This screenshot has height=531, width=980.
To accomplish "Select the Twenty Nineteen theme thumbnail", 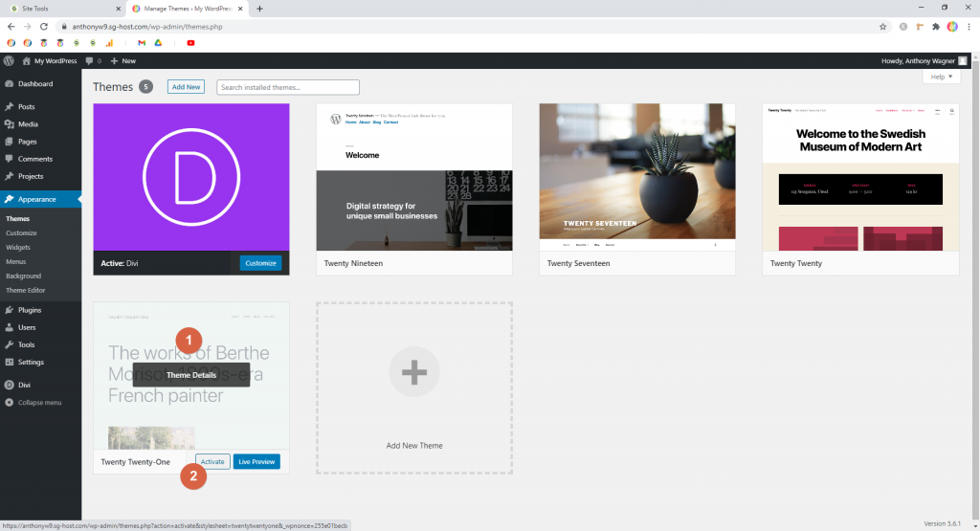I will pyautogui.click(x=414, y=177).
